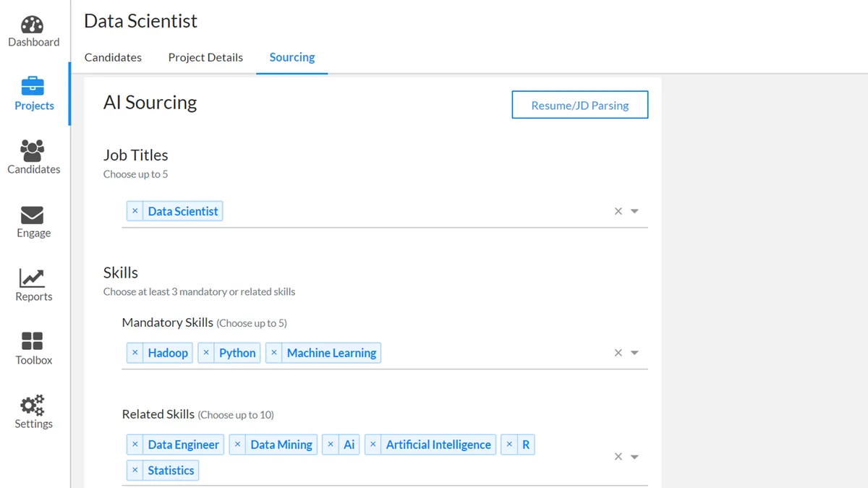Remove the Statistics related skill tag

click(135, 470)
